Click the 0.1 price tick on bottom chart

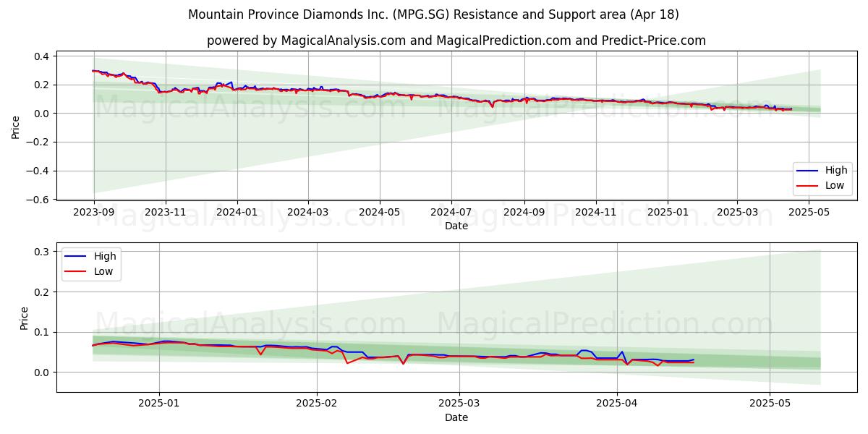42,332
